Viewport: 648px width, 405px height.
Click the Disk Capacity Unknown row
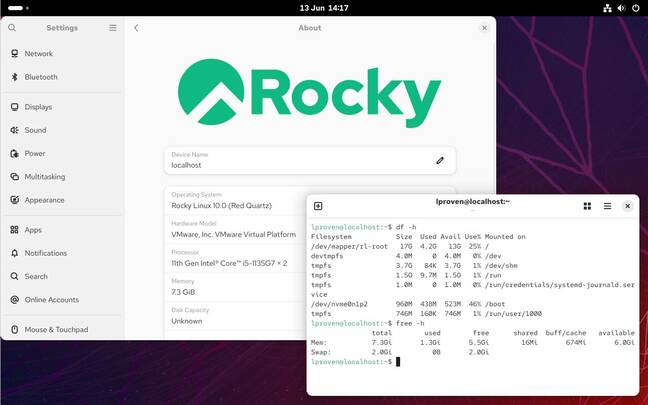point(236,316)
